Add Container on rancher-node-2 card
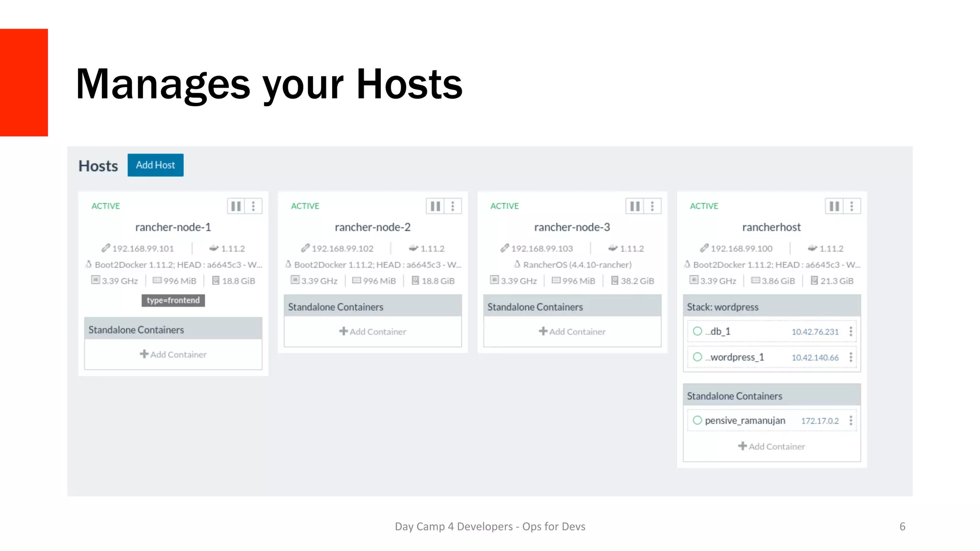The height and width of the screenshot is (551, 980). click(x=373, y=331)
